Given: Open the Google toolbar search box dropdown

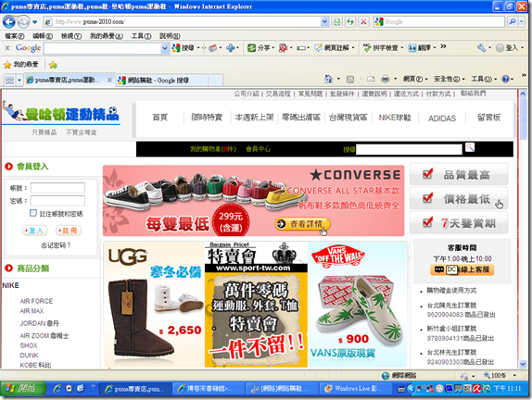Looking at the screenshot, I should click(x=165, y=48).
